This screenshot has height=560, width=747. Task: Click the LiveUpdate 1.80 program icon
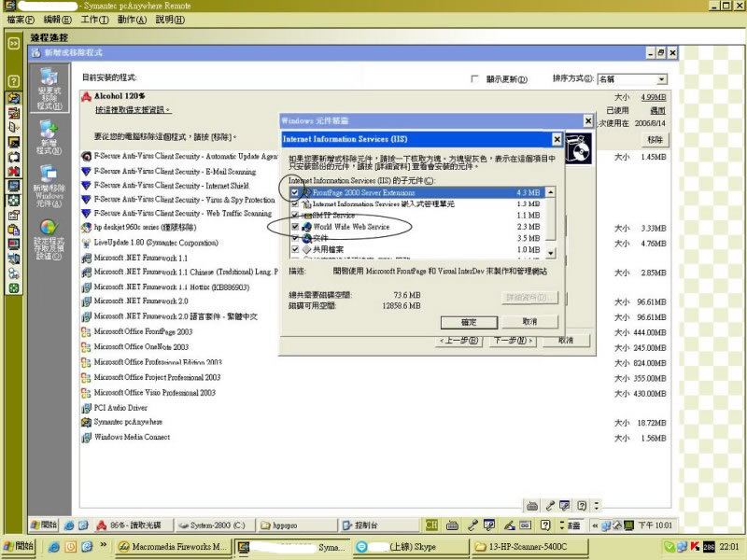86,243
